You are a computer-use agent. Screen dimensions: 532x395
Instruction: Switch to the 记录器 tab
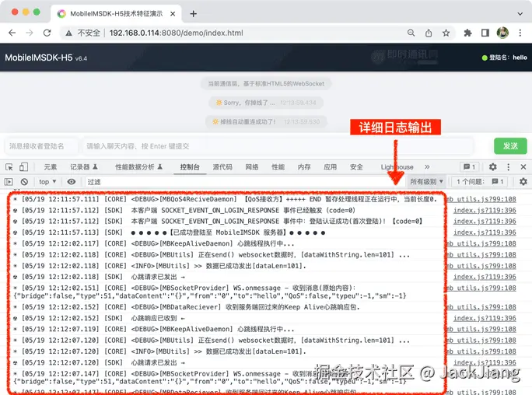pos(83,167)
